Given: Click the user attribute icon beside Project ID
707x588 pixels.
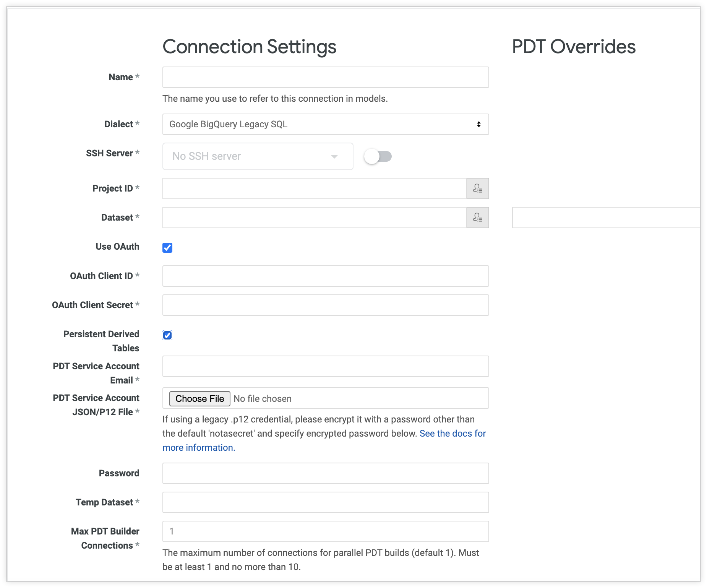Looking at the screenshot, I should pyautogui.click(x=478, y=188).
